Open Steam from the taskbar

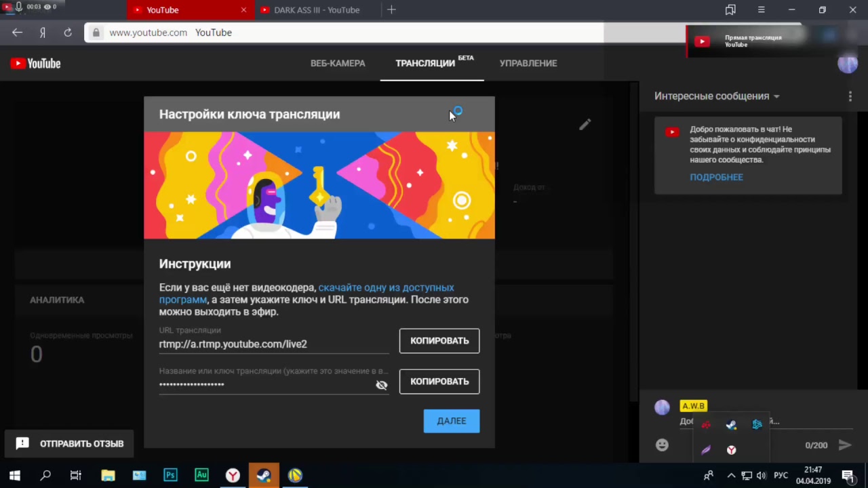point(264,475)
